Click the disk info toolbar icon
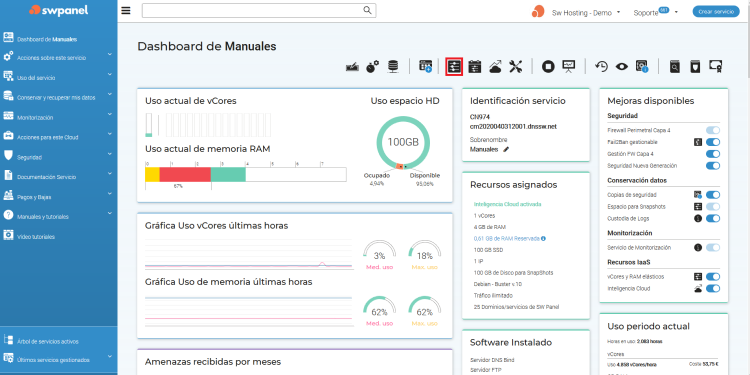The width and height of the screenshot is (750, 375). coord(641,66)
